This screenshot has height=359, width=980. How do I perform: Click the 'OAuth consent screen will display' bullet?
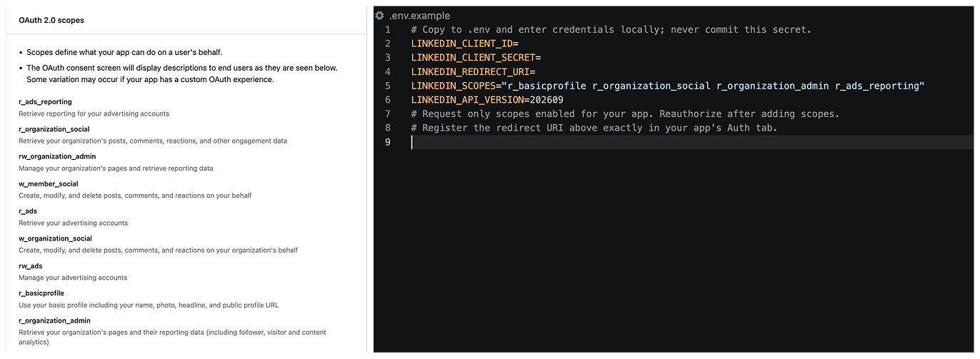pos(182,74)
